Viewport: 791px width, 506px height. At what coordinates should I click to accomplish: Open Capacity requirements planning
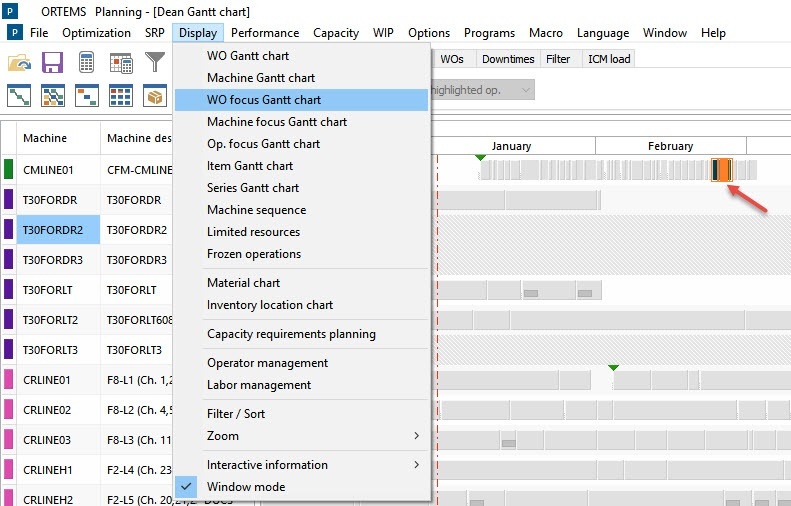(x=303, y=334)
